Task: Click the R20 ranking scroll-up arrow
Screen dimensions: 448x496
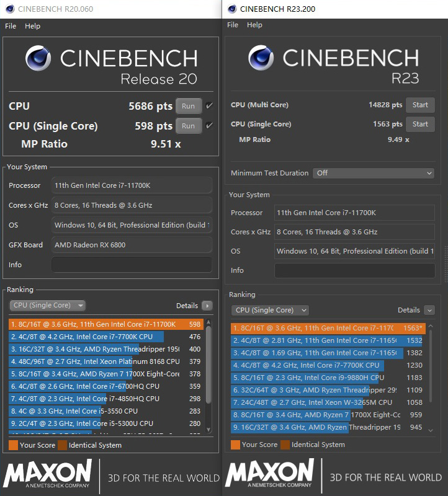Action: [208, 322]
